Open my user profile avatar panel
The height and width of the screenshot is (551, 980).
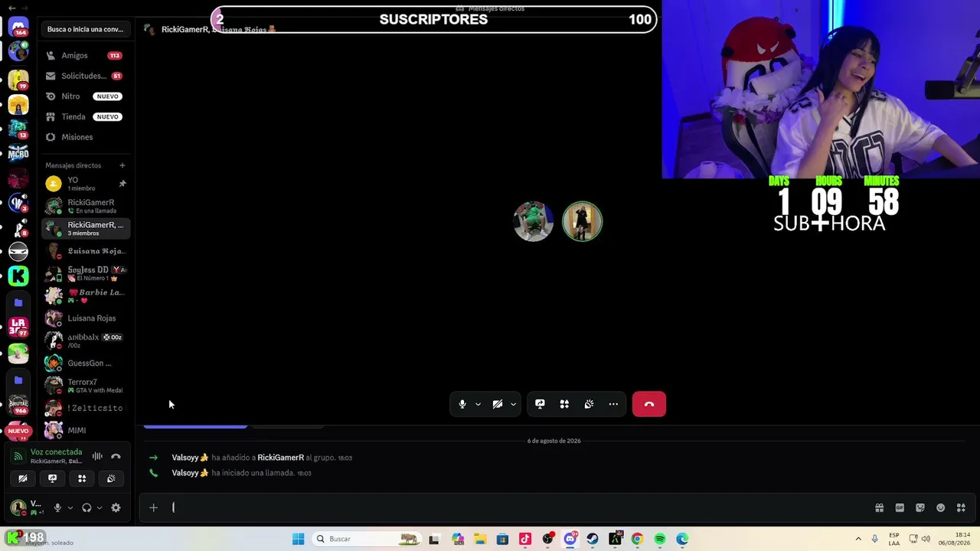point(28,507)
